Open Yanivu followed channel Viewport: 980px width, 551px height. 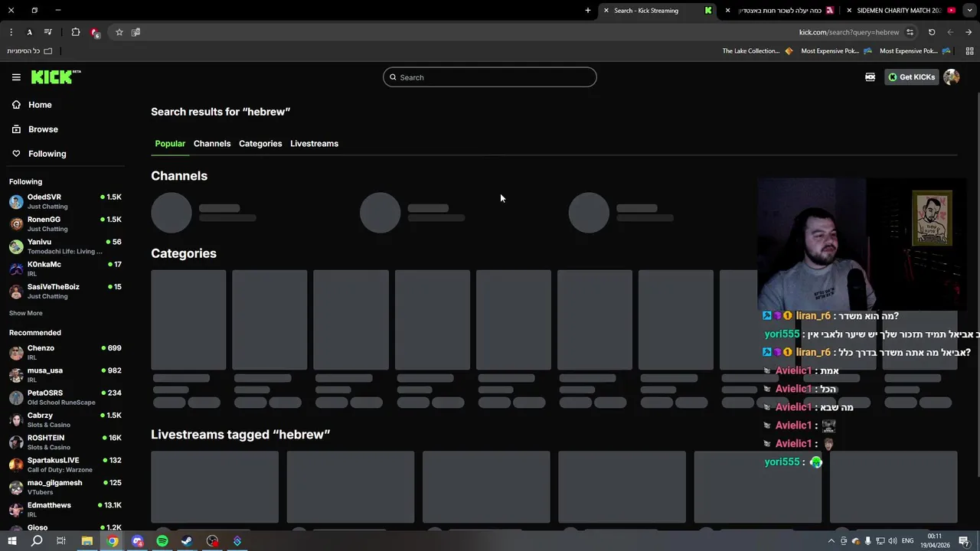[x=65, y=246]
